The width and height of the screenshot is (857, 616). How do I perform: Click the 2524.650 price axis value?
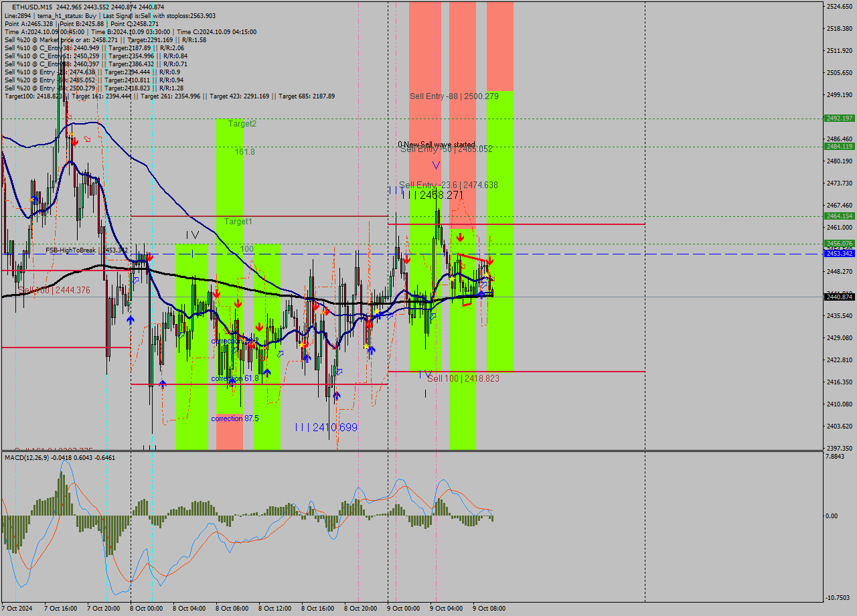tap(839, 7)
